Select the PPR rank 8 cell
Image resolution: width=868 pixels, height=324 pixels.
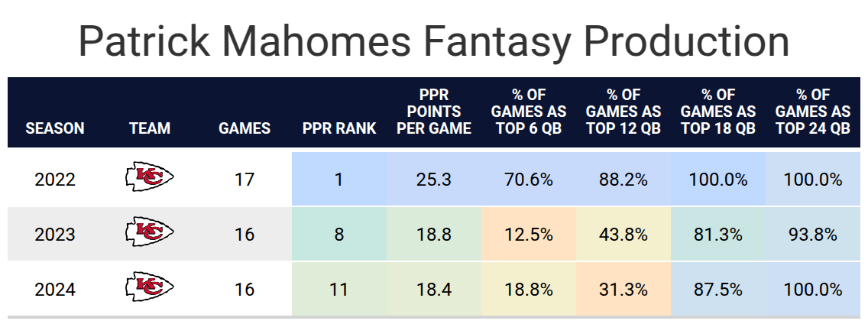pyautogui.click(x=339, y=234)
